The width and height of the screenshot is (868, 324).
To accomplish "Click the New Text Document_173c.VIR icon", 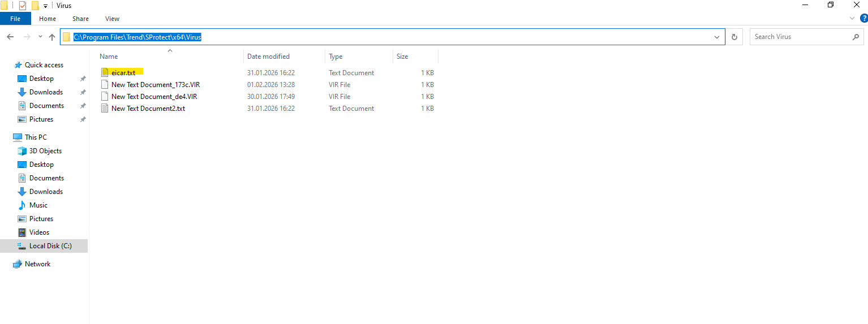I will coord(104,85).
